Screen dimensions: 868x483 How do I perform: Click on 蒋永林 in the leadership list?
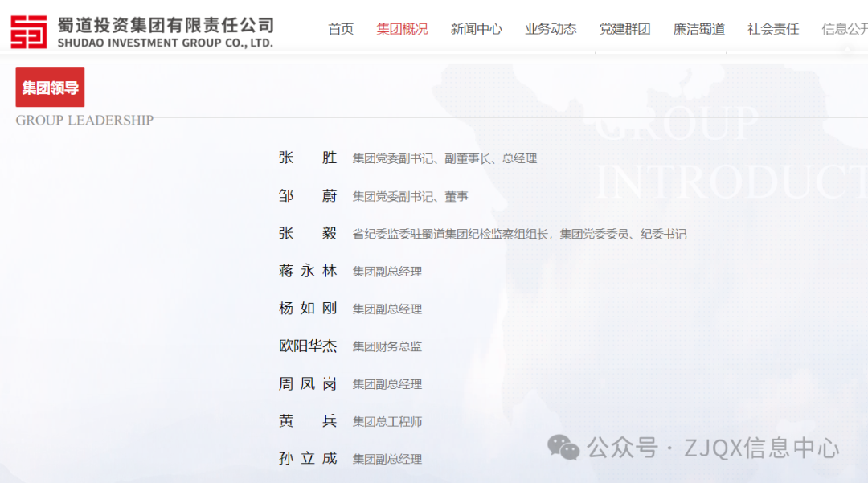tap(308, 271)
